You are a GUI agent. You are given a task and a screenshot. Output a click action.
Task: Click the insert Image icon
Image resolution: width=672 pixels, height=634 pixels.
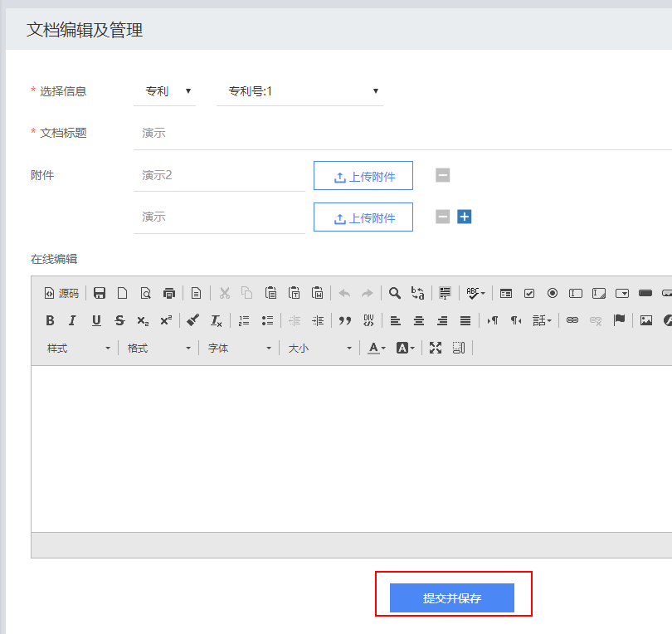click(645, 320)
